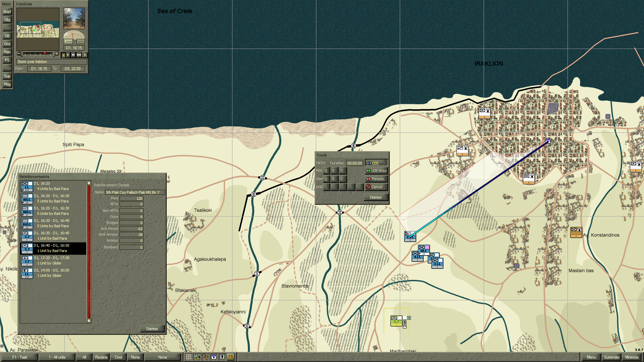Click the crosshair find-unit icon on bottom toolbar
This screenshot has width=644, height=362.
tap(205, 357)
